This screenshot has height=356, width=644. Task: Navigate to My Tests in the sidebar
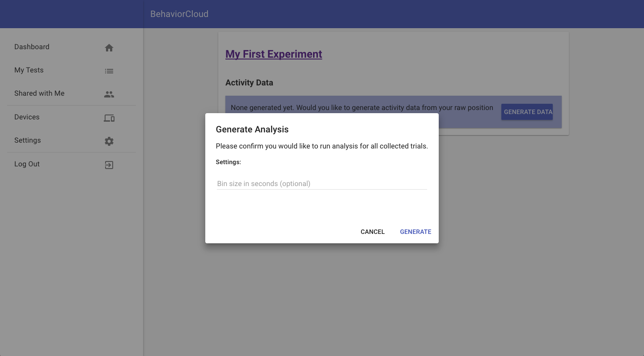pyautogui.click(x=29, y=70)
